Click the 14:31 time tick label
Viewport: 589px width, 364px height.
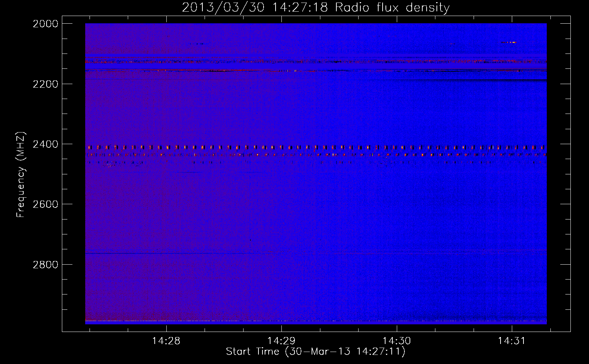[512, 341]
